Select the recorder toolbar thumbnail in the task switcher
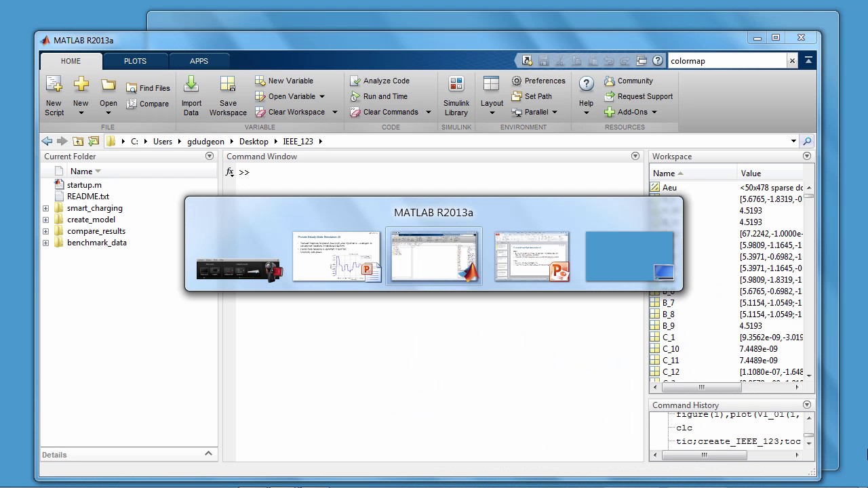868x488 pixels. (x=239, y=269)
